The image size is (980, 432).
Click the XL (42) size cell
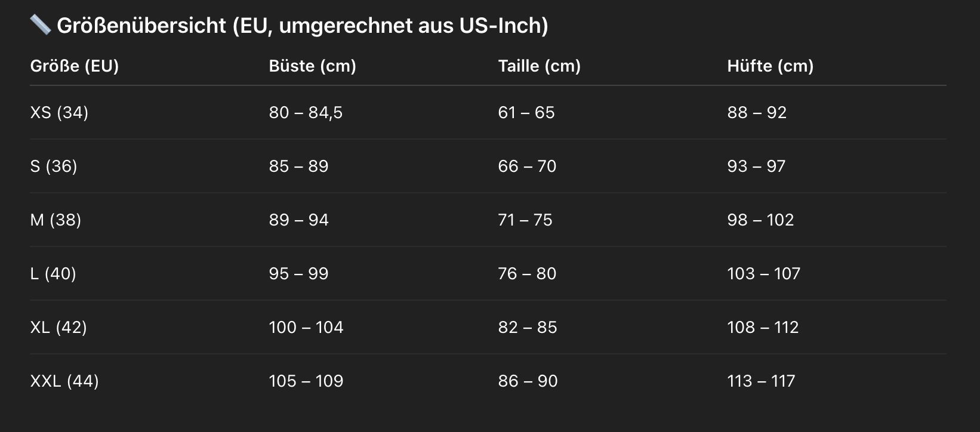(x=58, y=327)
